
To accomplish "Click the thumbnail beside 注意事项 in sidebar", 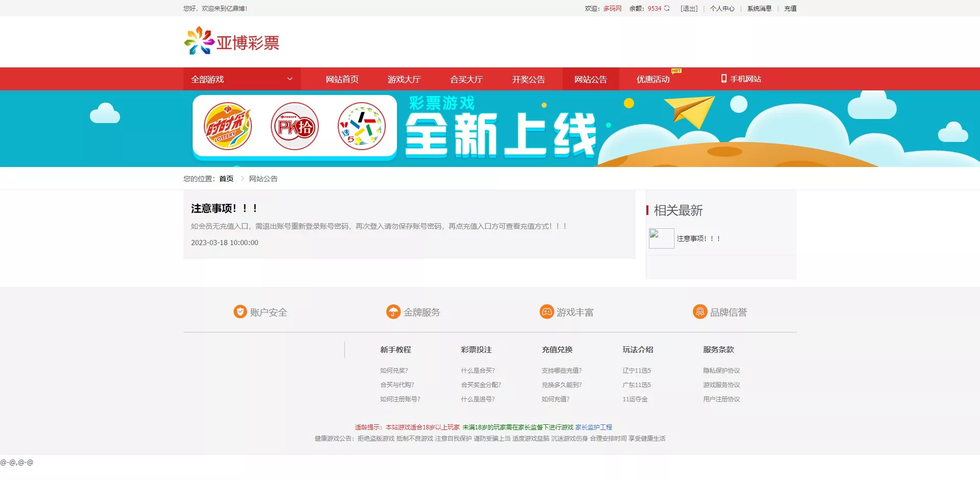I will [x=661, y=238].
